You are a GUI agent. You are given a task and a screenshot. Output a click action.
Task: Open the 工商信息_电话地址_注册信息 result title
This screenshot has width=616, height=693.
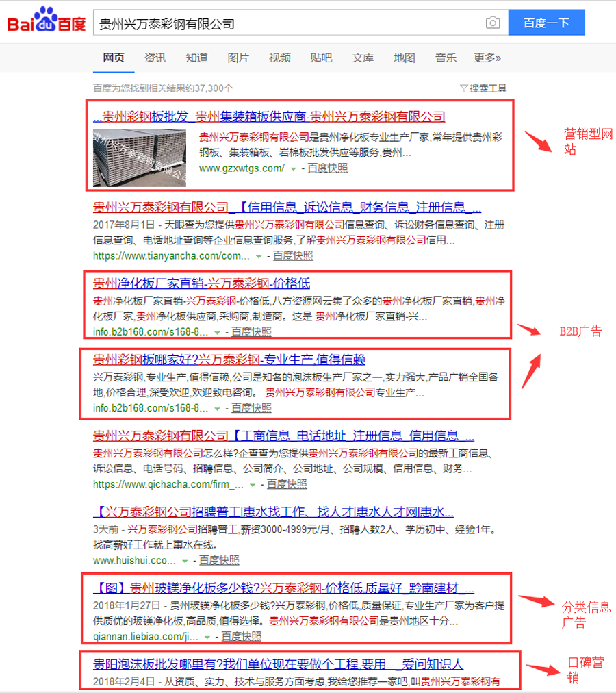click(283, 436)
